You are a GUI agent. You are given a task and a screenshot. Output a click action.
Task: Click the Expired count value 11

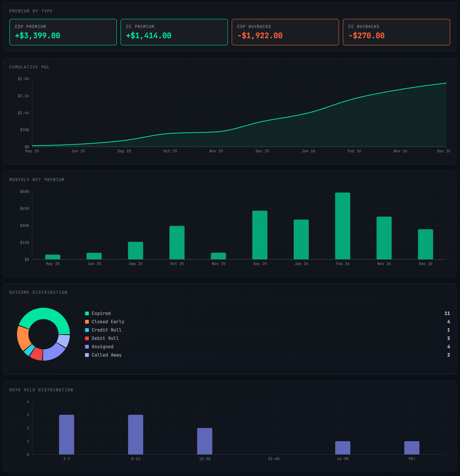pos(447,313)
